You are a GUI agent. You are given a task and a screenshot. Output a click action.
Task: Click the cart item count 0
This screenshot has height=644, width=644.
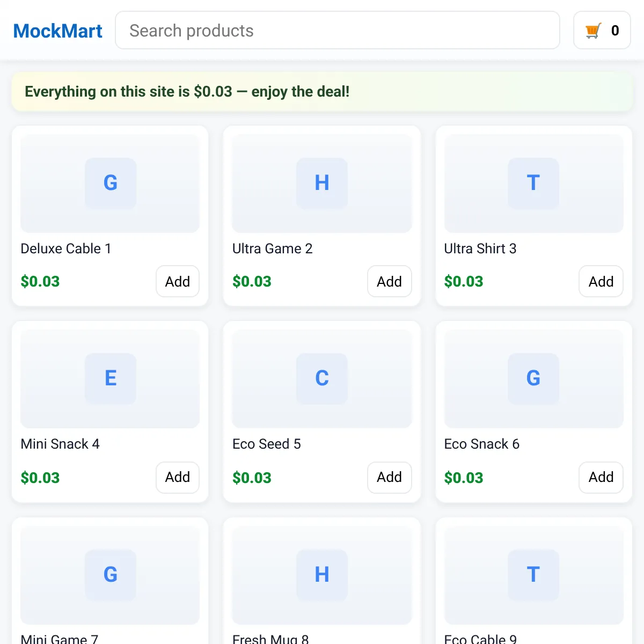[x=615, y=31]
